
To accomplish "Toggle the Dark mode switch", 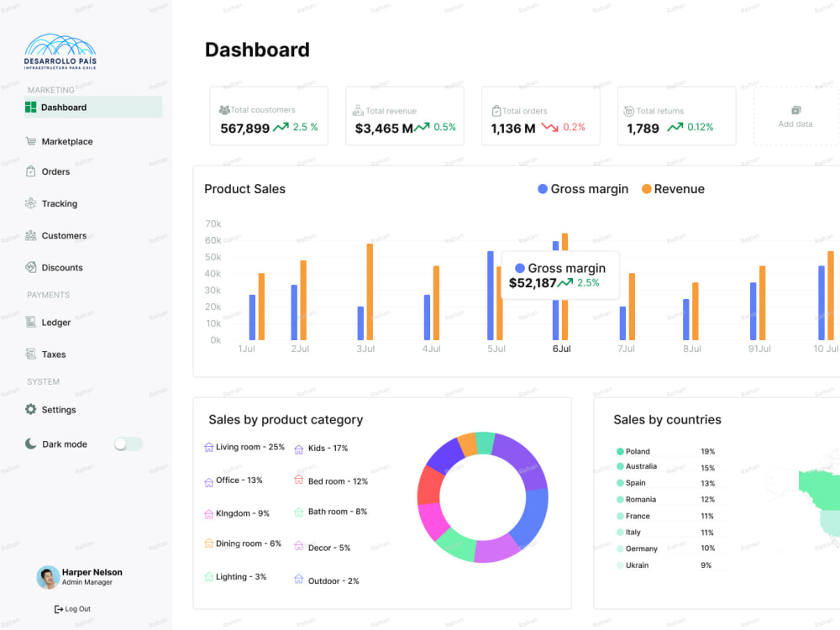I will (129, 444).
